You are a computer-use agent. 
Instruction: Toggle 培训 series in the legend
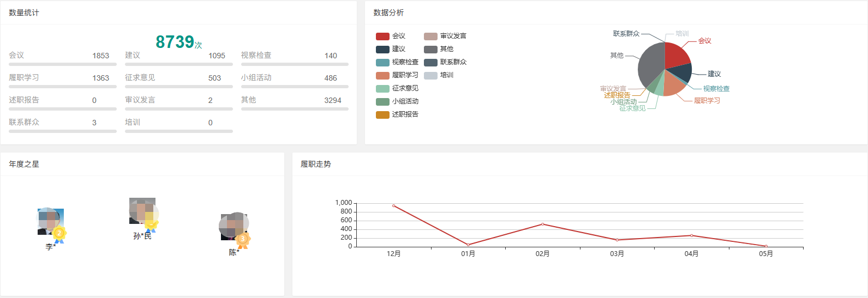point(439,75)
